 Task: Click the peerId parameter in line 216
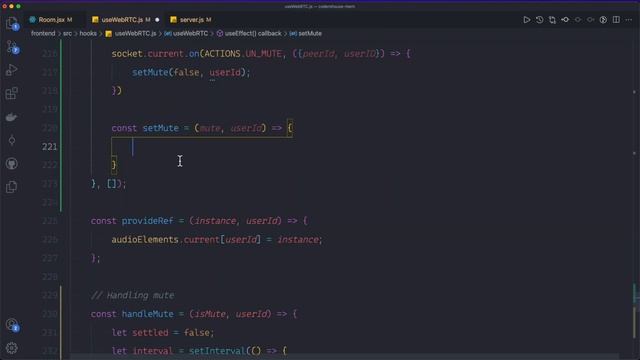(318, 53)
